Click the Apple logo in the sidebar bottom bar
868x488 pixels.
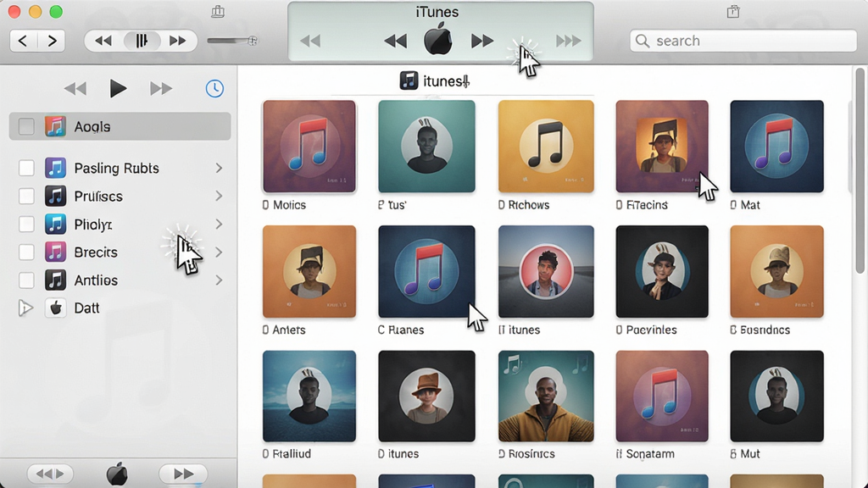tap(117, 474)
